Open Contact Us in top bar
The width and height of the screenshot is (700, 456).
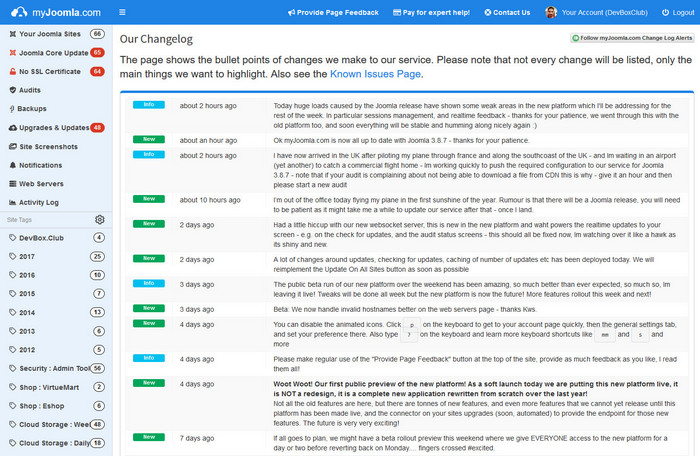[x=507, y=13]
